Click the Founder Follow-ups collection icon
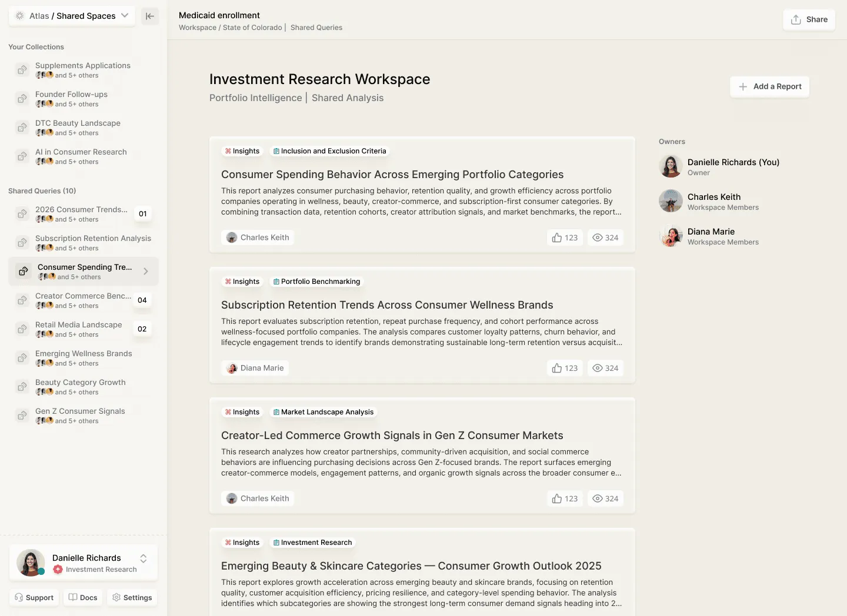Image resolution: width=847 pixels, height=616 pixels. (x=22, y=99)
